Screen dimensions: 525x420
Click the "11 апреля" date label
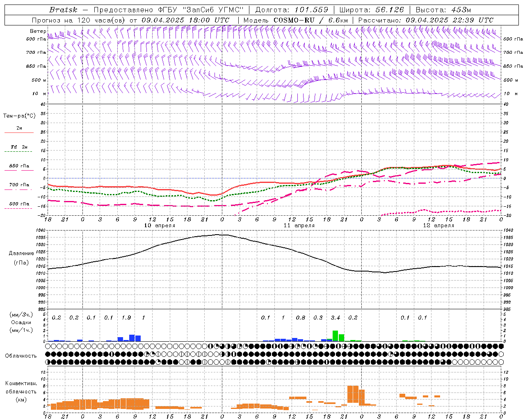(299, 226)
